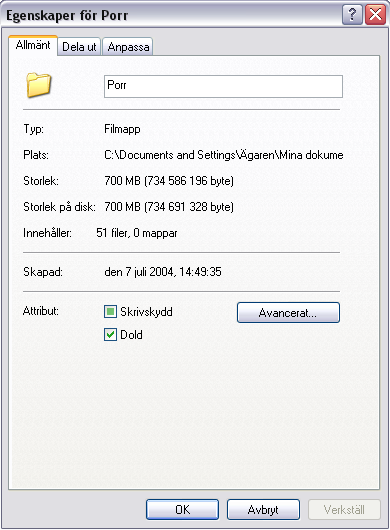390x530 pixels.
Task: Click the Storlek value 734 586 196 byte
Action: [x=189, y=181]
